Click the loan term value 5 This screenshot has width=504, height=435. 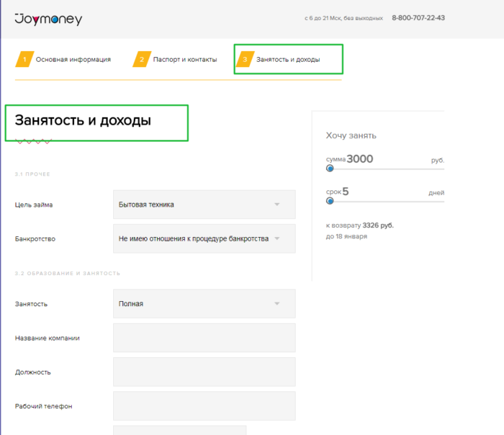(346, 192)
